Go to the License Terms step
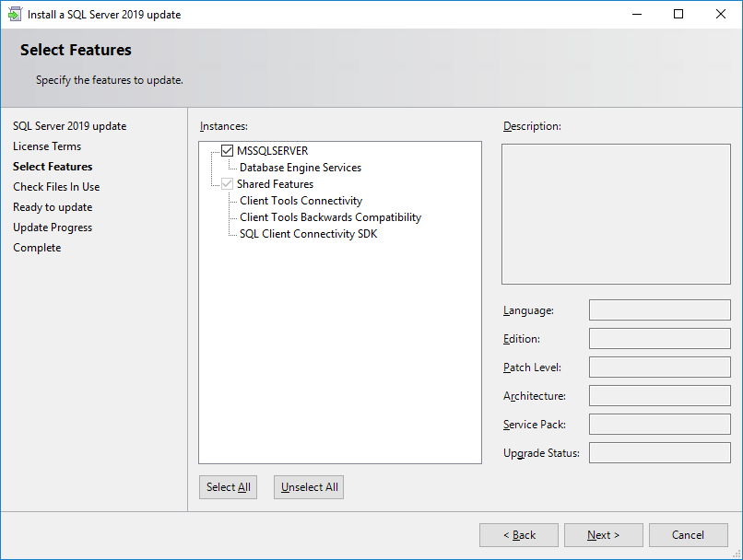Image resolution: width=743 pixels, height=560 pixels. (x=47, y=146)
